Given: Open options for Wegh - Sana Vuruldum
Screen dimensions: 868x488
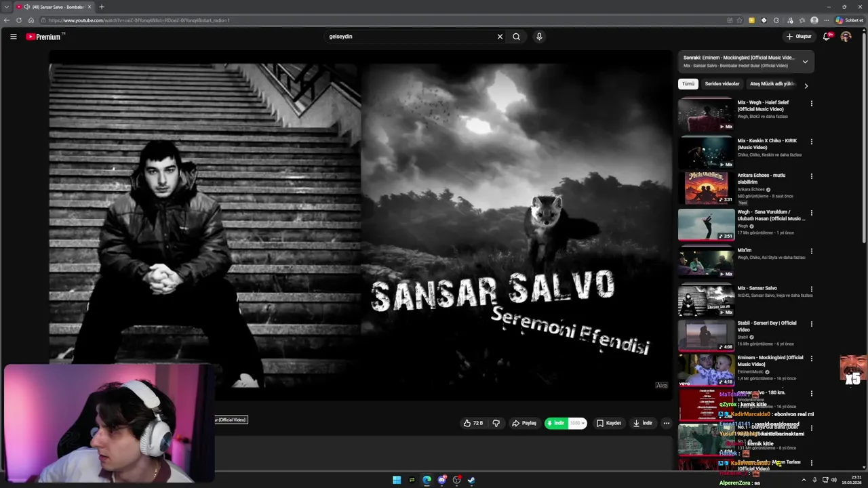Looking at the screenshot, I should click(x=811, y=213).
